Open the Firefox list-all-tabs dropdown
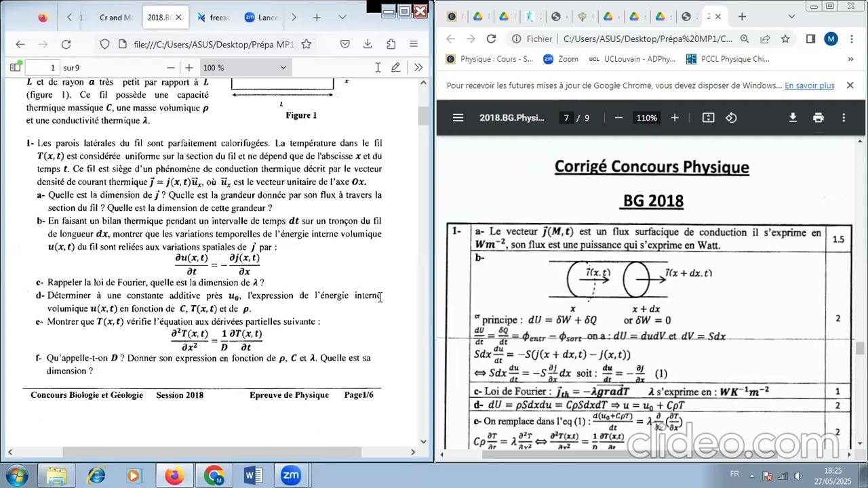Image resolution: width=868 pixels, height=488 pixels. pos(342,18)
